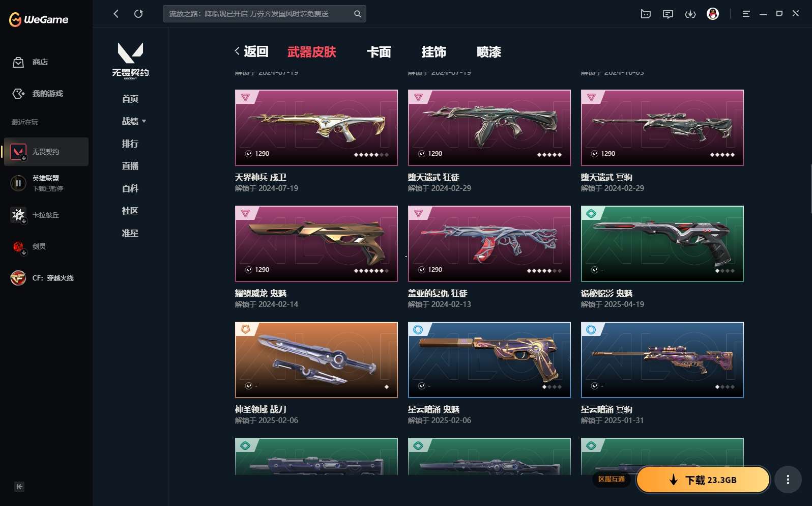Open the folder icon in top bar
The width and height of the screenshot is (812, 506).
[646, 14]
